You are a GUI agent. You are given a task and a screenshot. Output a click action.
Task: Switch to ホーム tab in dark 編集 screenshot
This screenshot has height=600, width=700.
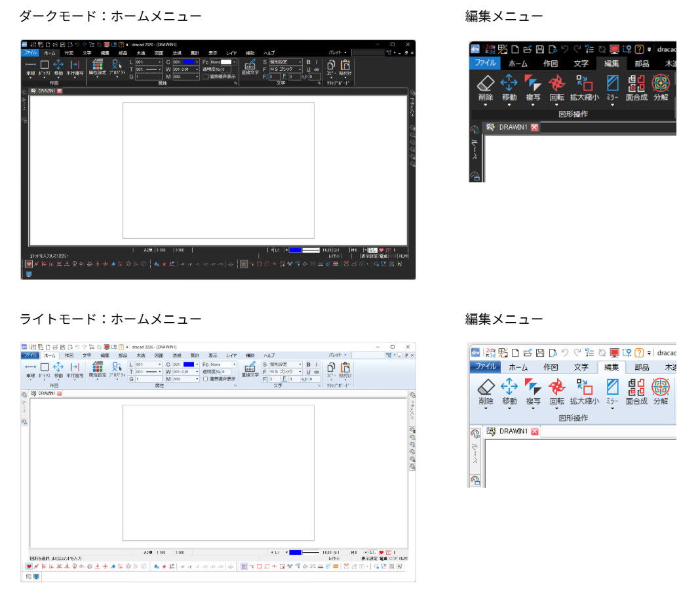(518, 64)
